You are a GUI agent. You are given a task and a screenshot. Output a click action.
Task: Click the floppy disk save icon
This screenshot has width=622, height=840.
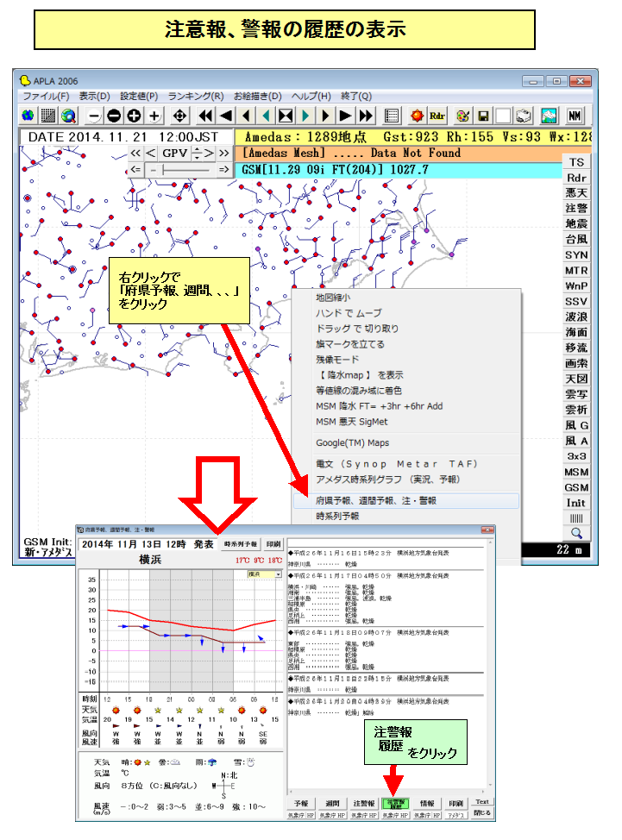coord(483,116)
